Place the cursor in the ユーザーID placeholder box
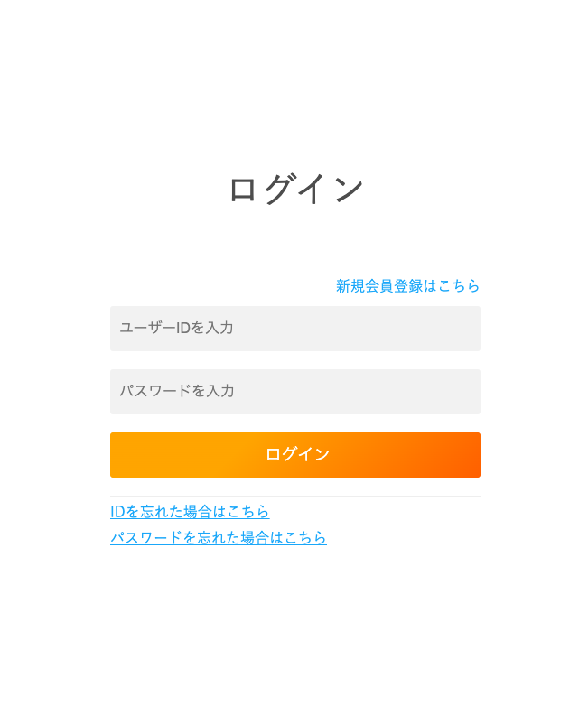Screen dimensions: 588x706 pyautogui.click(x=295, y=329)
